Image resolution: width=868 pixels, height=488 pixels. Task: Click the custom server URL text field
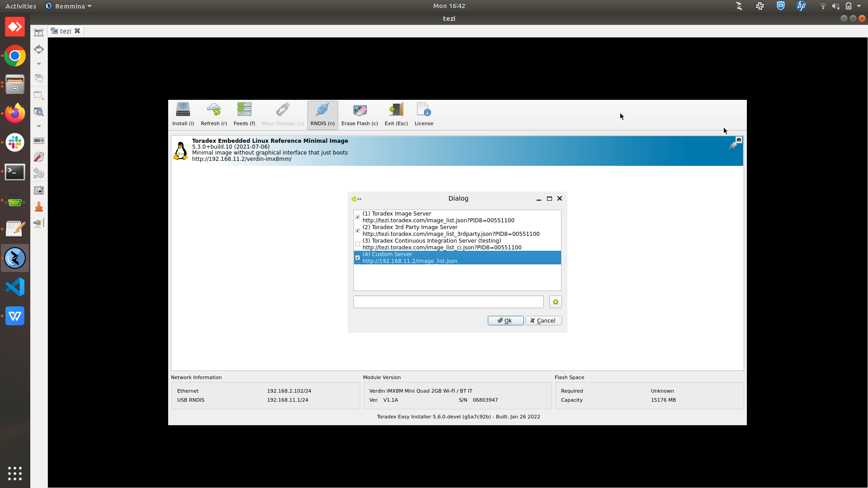pyautogui.click(x=448, y=302)
